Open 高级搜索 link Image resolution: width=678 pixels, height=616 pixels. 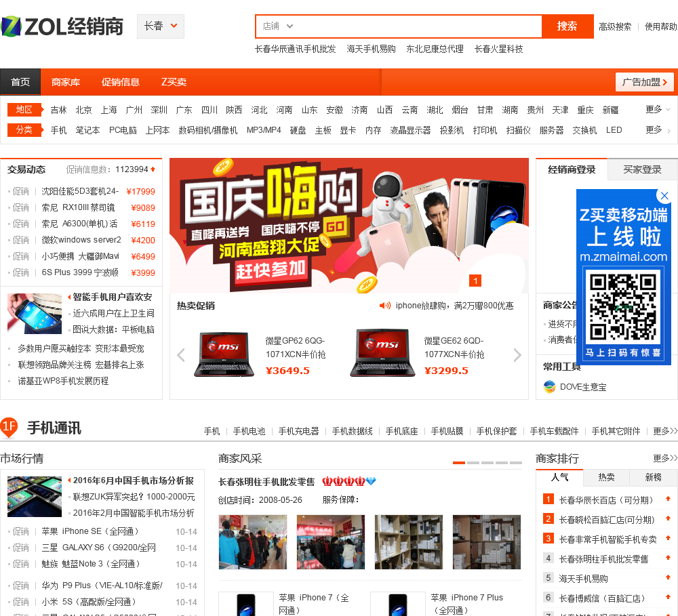(615, 27)
